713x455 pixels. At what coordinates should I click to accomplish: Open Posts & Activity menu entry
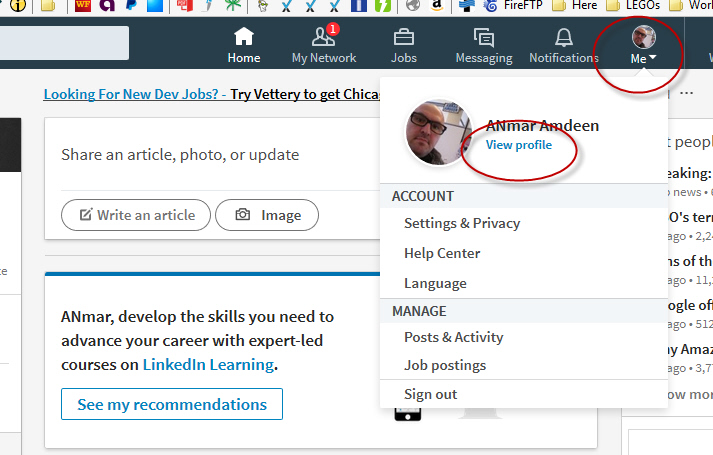(453, 337)
